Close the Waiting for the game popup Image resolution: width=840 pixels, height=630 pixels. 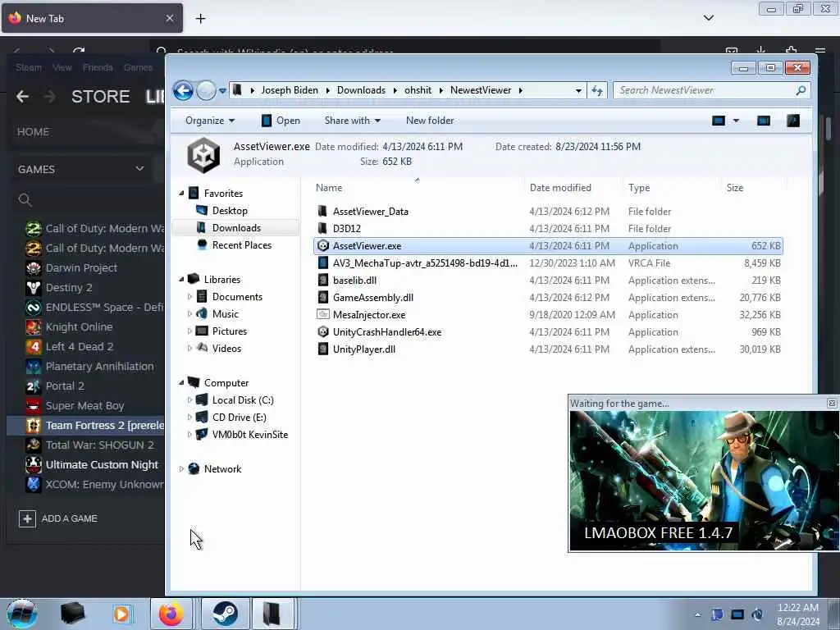coord(832,404)
